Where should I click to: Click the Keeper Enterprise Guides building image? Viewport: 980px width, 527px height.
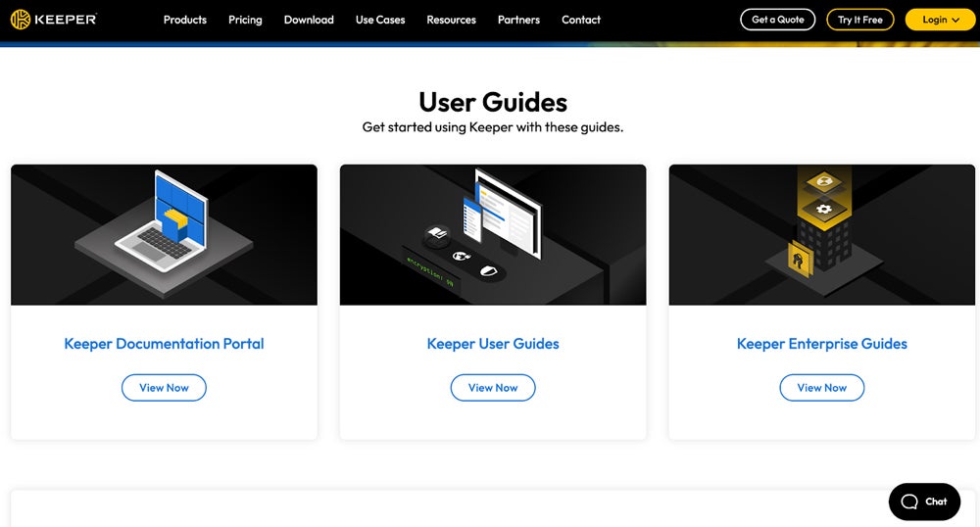coord(821,235)
